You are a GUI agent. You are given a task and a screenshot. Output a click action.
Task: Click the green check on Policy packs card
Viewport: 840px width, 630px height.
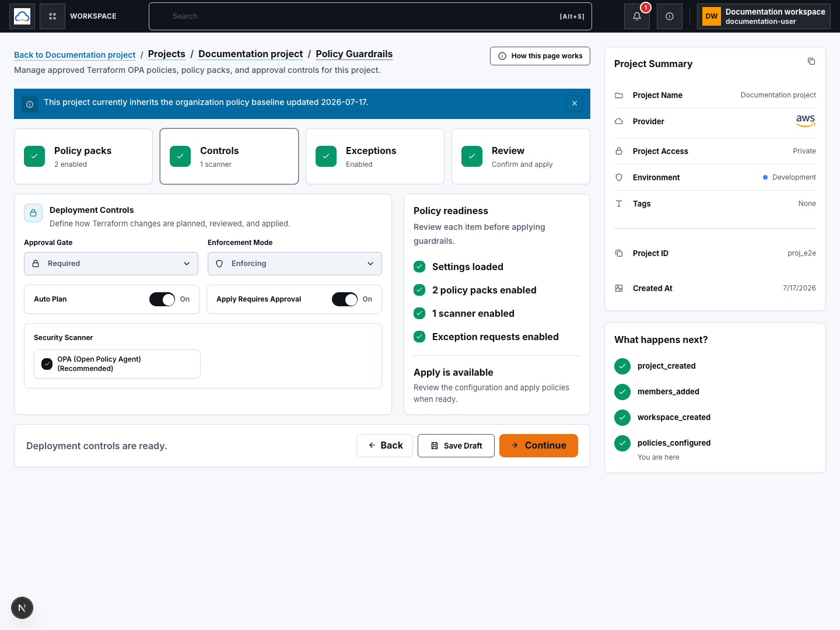[x=34, y=156]
